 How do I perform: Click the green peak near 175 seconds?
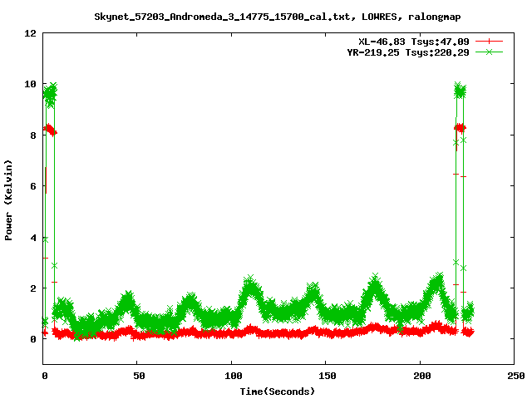pyautogui.click(x=375, y=285)
